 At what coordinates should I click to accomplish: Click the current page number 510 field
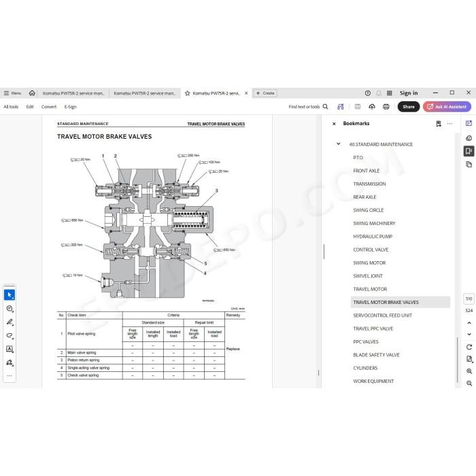click(469, 299)
